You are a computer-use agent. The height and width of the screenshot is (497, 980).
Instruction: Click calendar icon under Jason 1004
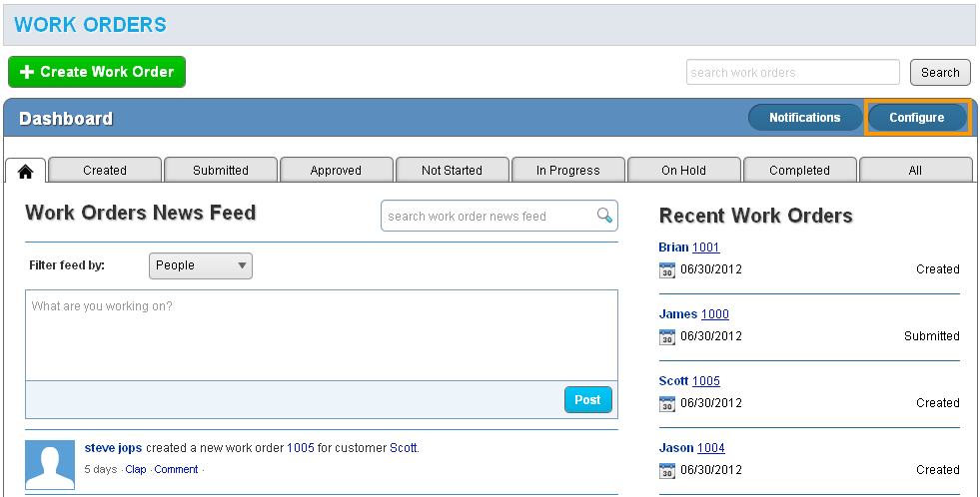[x=667, y=470]
